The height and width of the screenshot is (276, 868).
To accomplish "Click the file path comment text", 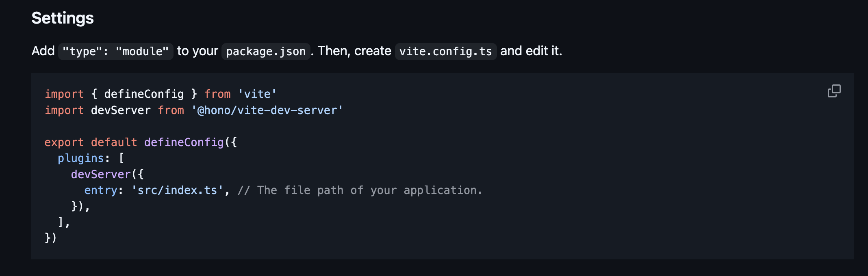I will point(360,190).
